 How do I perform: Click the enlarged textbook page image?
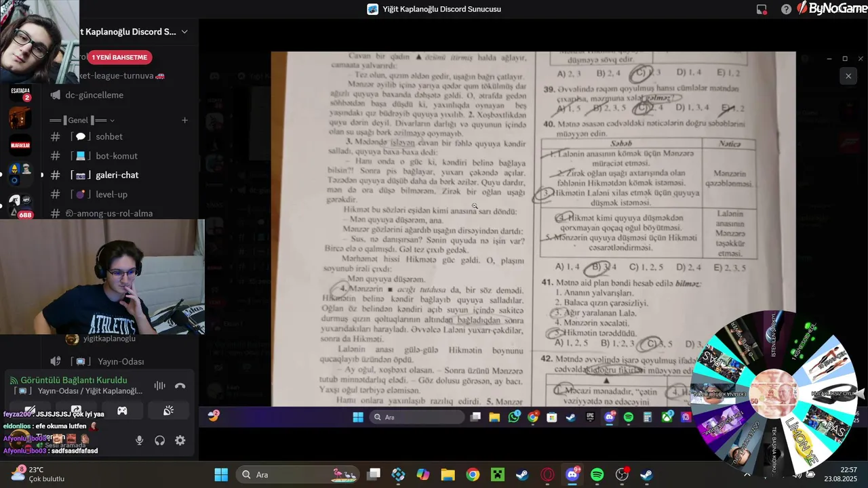coord(533,229)
